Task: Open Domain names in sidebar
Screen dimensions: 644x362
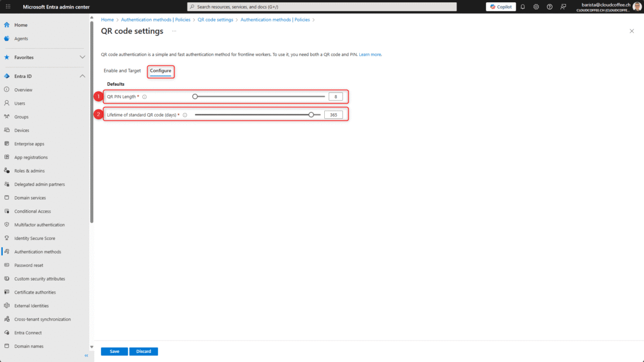Action: click(29, 346)
